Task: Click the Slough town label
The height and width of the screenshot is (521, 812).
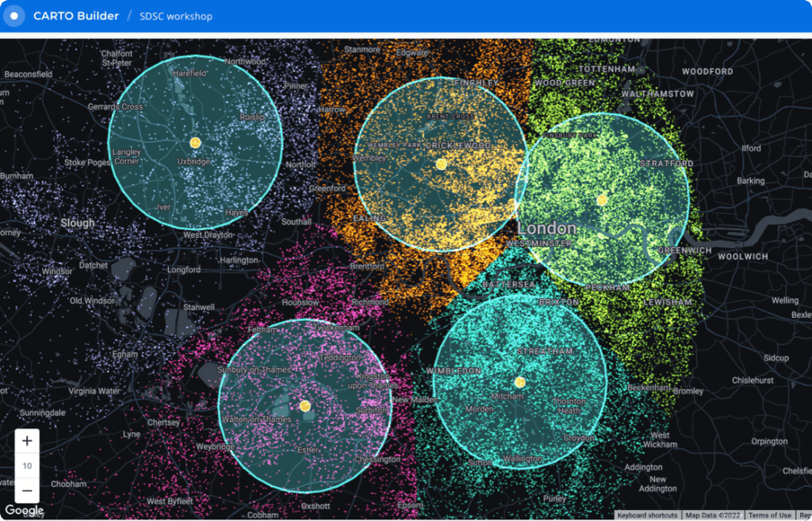Action: [78, 223]
